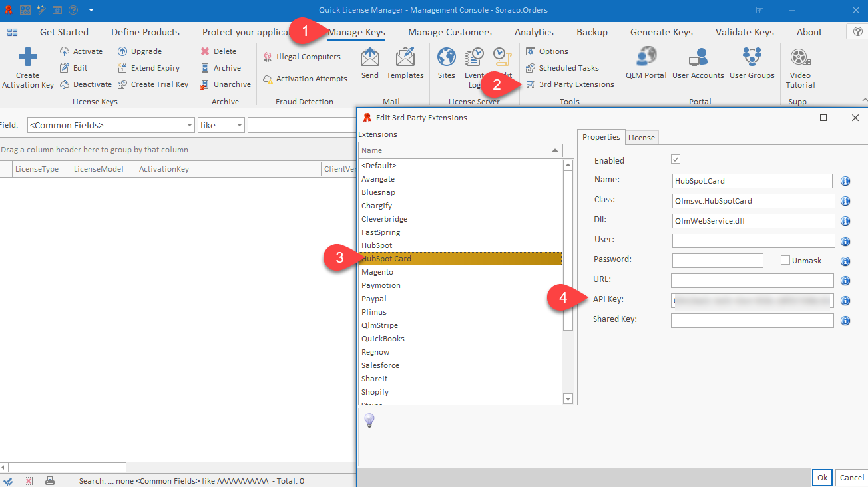Click the Deactivate icon

[65, 84]
